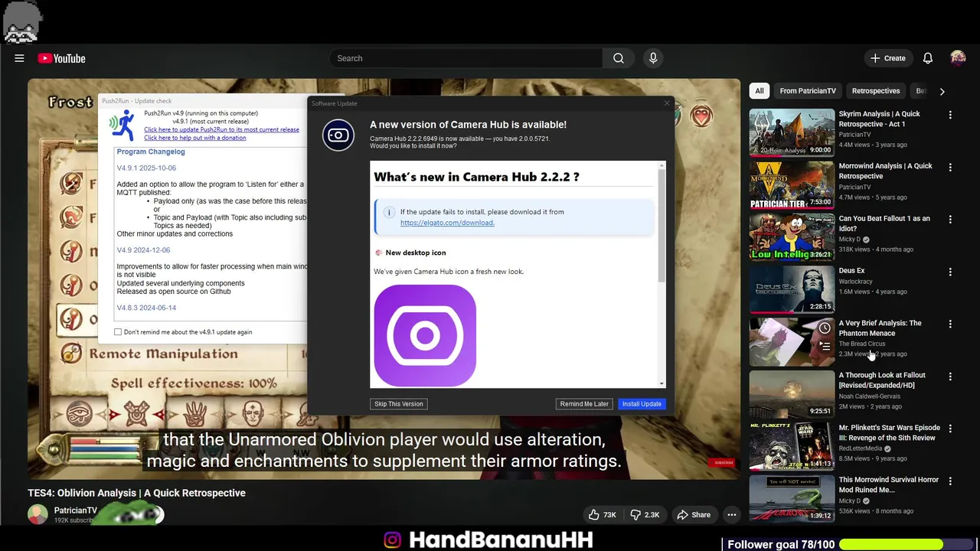Click the Camera Hub camera icon

[338, 135]
